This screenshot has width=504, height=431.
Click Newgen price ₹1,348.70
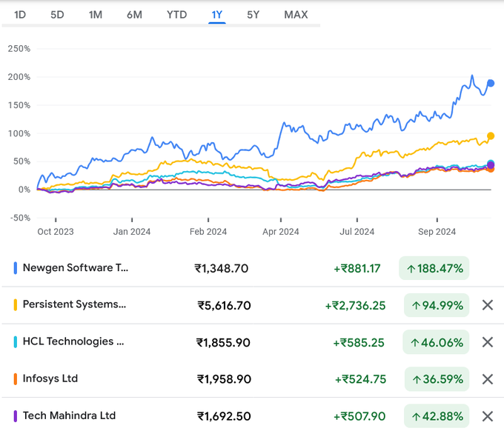pyautogui.click(x=222, y=269)
